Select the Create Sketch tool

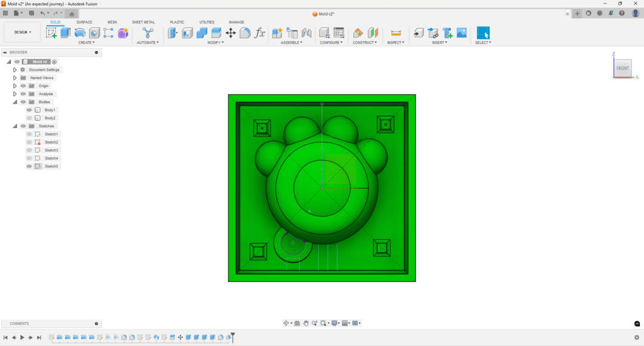[x=51, y=33]
